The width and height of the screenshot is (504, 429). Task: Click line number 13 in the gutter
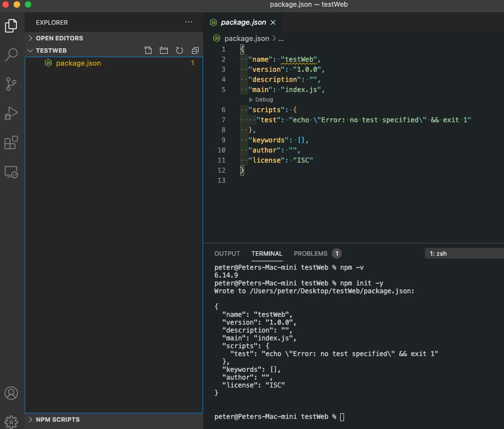pos(222,181)
